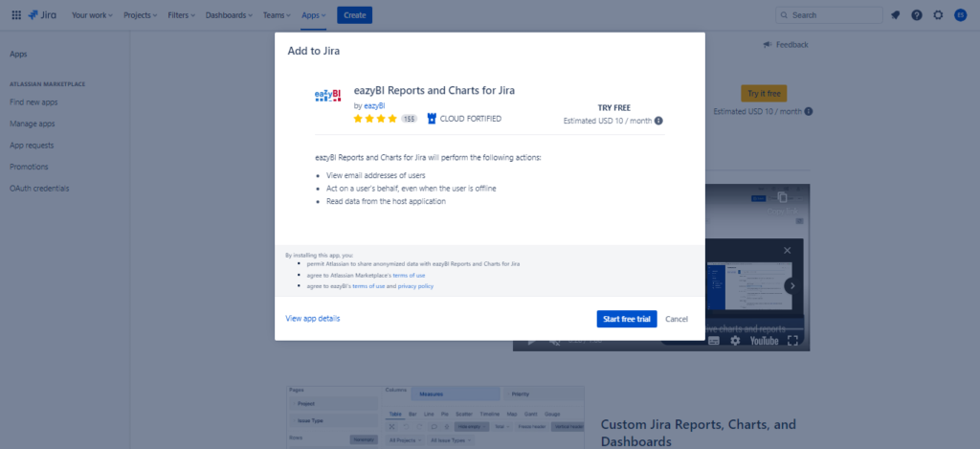980x449 pixels.
Task: Open the eazyBI vendor link
Action: coord(374,105)
